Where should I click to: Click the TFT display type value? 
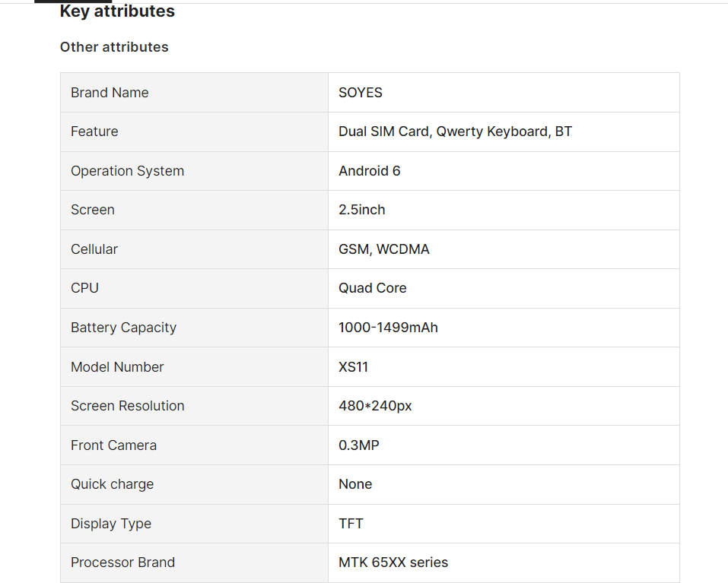click(351, 524)
